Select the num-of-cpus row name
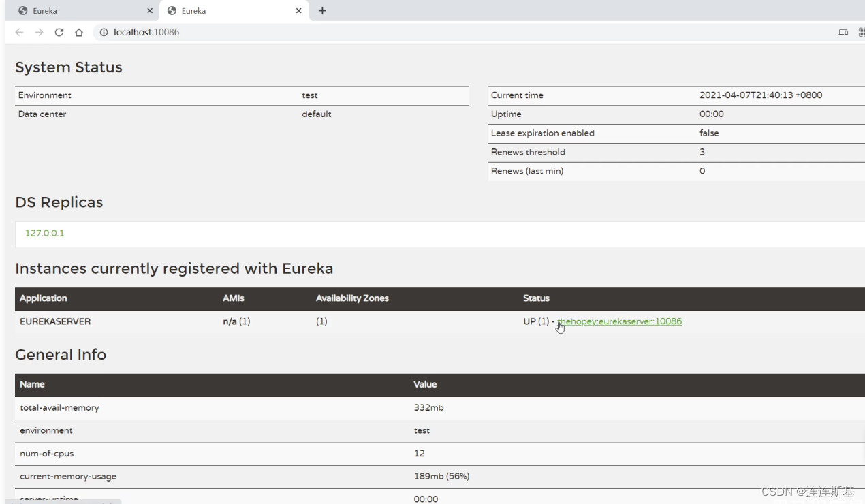This screenshot has width=865, height=504. tap(47, 454)
